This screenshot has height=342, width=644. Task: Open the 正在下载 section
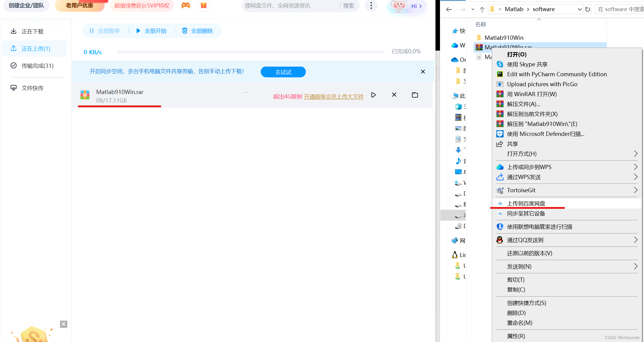click(x=33, y=31)
